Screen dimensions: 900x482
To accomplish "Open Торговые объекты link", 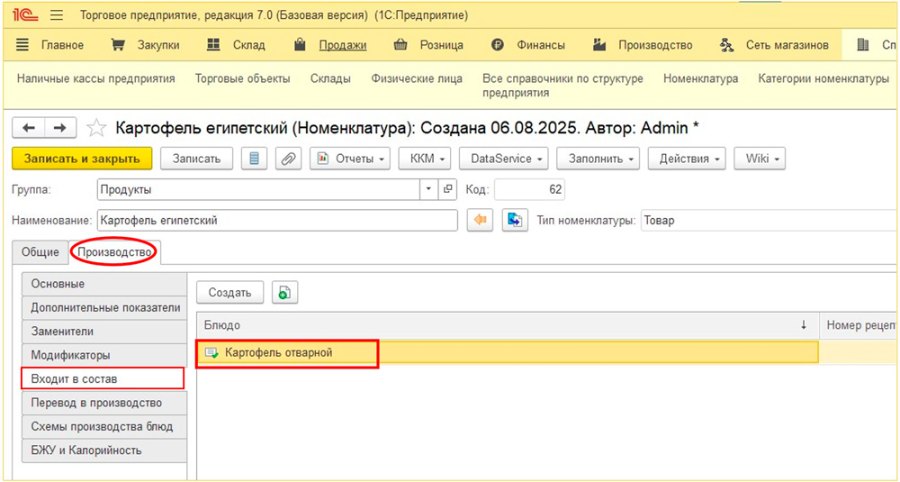I will coord(243,79).
